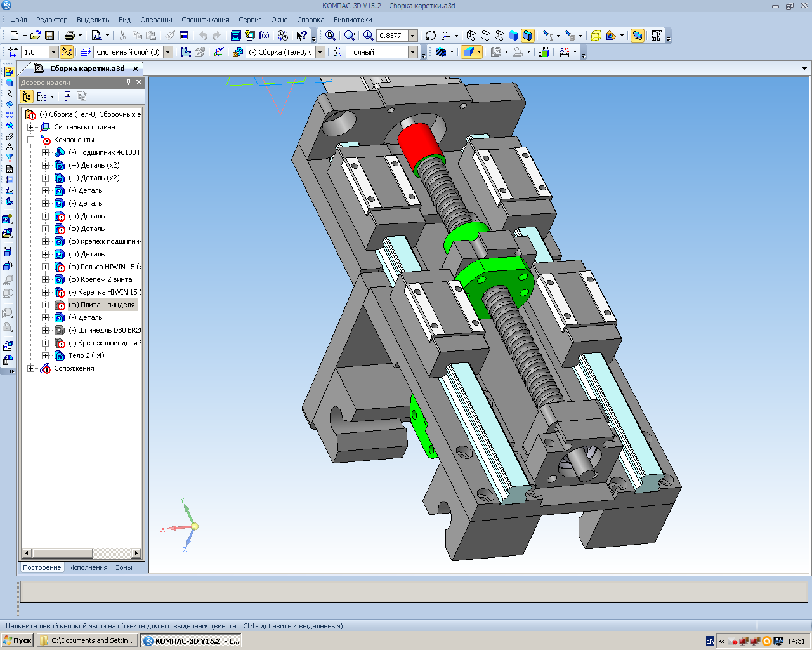Open the Полный display mode dropdown
This screenshot has height=650, width=812.
coord(413,52)
